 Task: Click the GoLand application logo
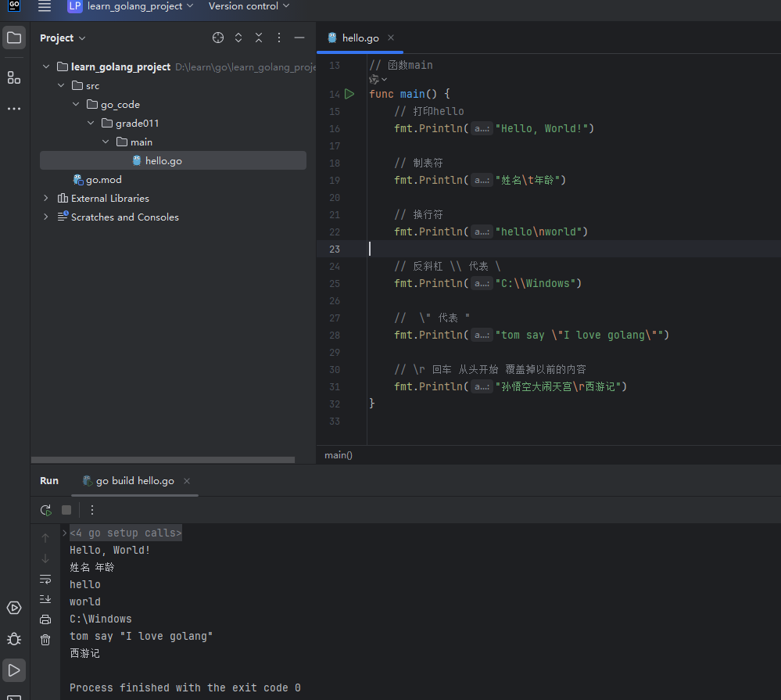click(x=14, y=5)
